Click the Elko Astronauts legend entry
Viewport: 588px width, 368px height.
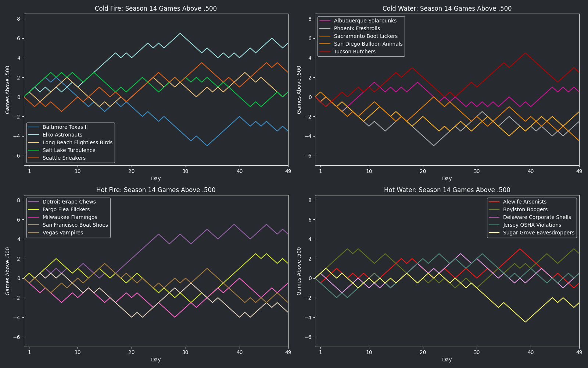(62, 135)
